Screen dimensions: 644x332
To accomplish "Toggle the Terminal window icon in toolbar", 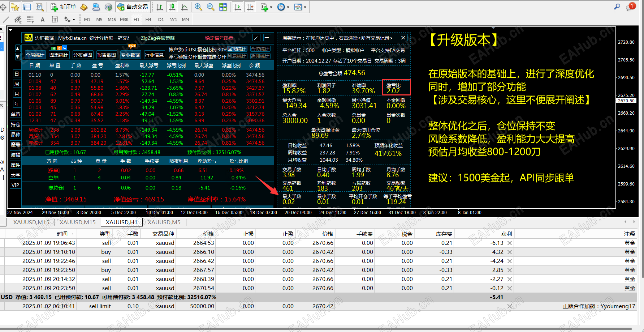I will 27,7.
